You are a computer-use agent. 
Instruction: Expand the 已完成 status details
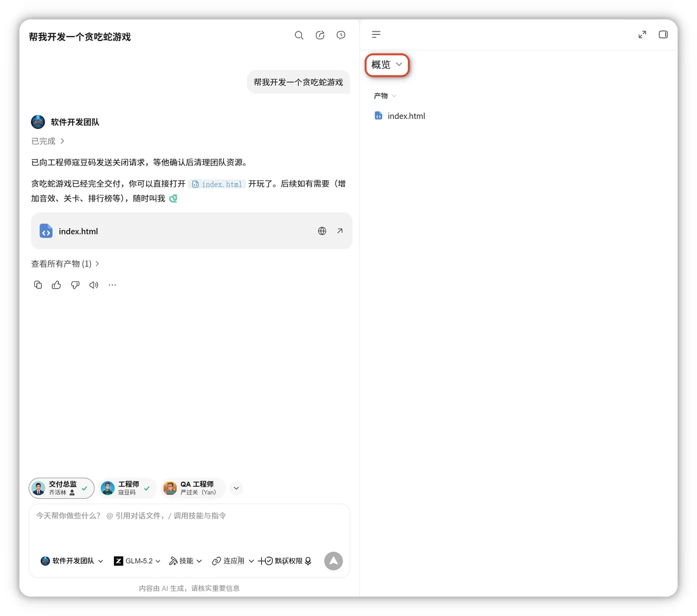click(x=48, y=141)
